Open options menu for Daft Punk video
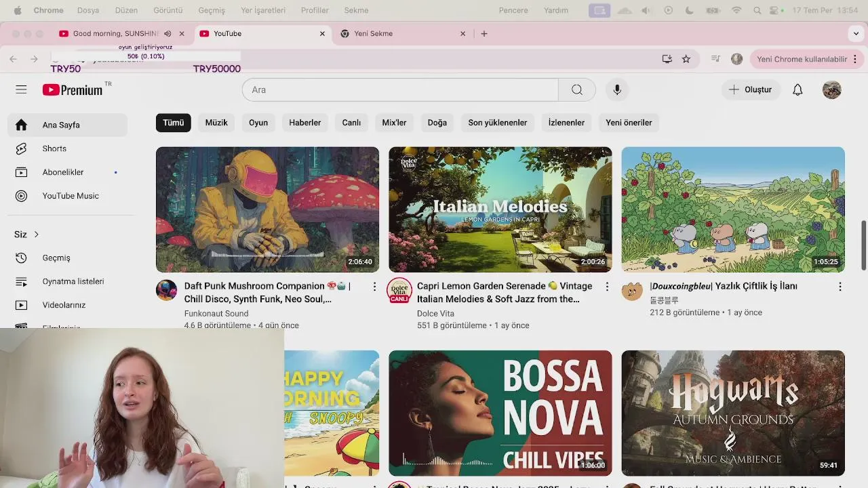Image resolution: width=868 pixels, height=488 pixels. click(x=374, y=287)
